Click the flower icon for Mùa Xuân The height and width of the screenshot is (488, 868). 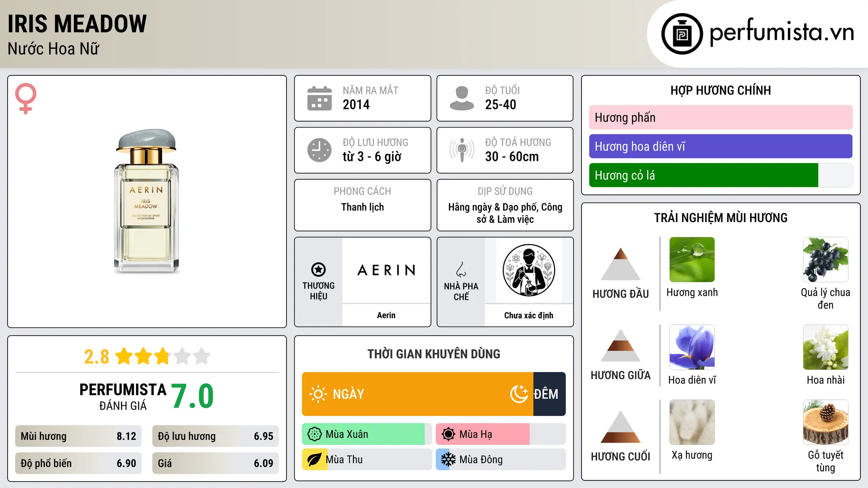pos(314,434)
